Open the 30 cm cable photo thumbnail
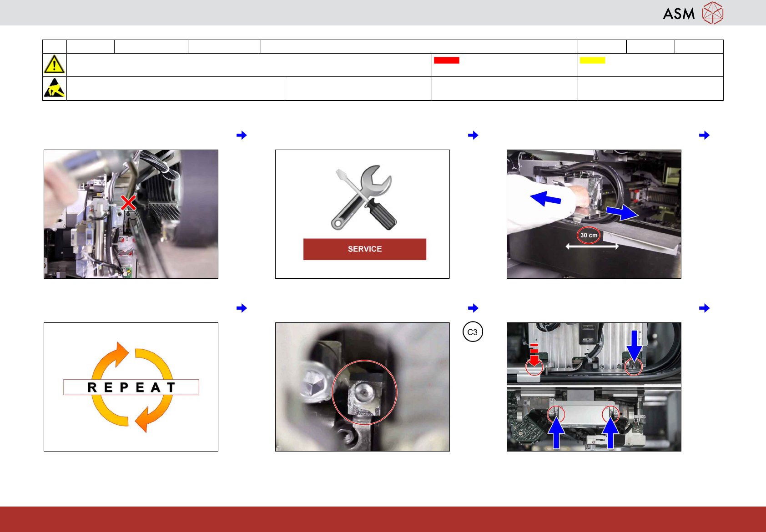Viewport: 766px width, 532px height. coord(594,214)
